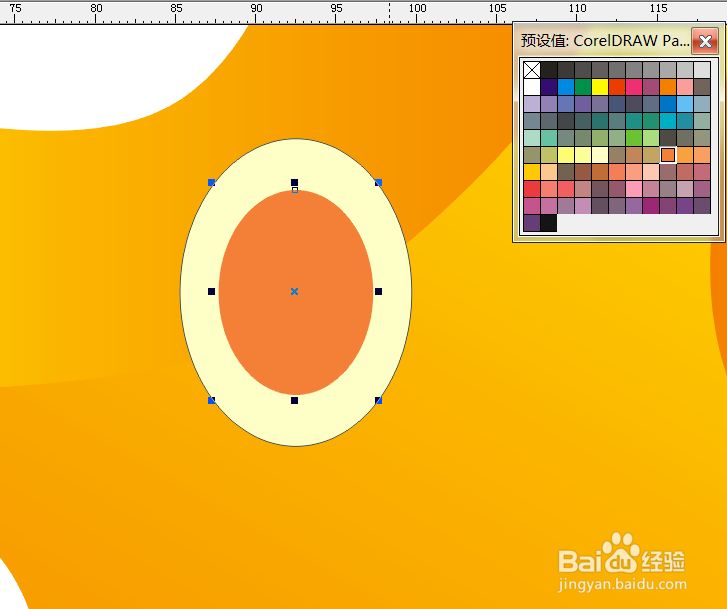Choose the dark brown-gray swatch above highlighted orange
Screen dimensions: 727x609
pyautogui.click(x=668, y=138)
